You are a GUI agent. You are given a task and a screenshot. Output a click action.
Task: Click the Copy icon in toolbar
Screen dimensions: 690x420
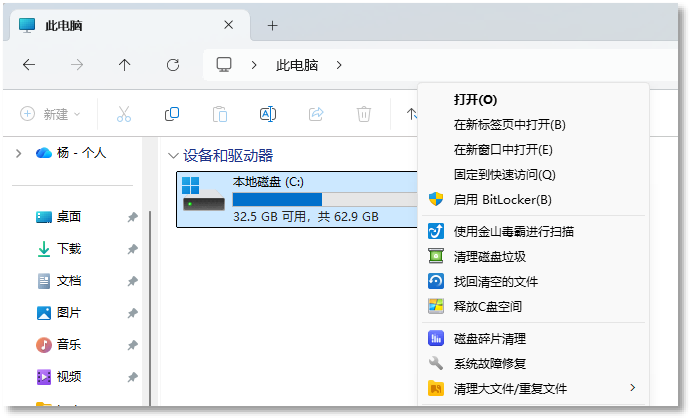(x=172, y=114)
